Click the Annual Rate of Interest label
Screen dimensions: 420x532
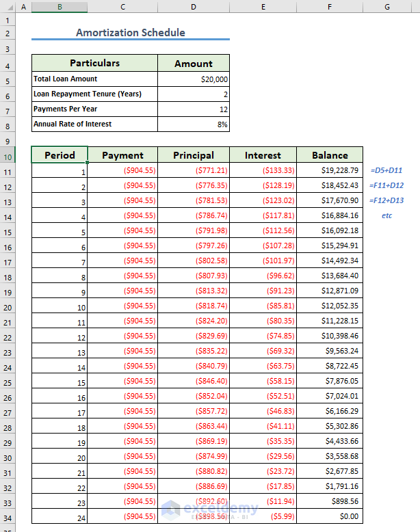(x=73, y=124)
